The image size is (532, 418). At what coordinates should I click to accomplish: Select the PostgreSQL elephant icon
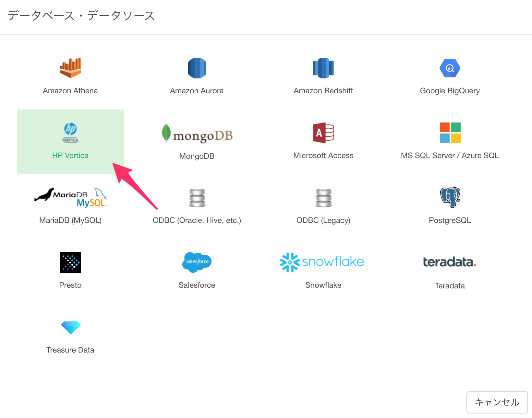tap(450, 198)
